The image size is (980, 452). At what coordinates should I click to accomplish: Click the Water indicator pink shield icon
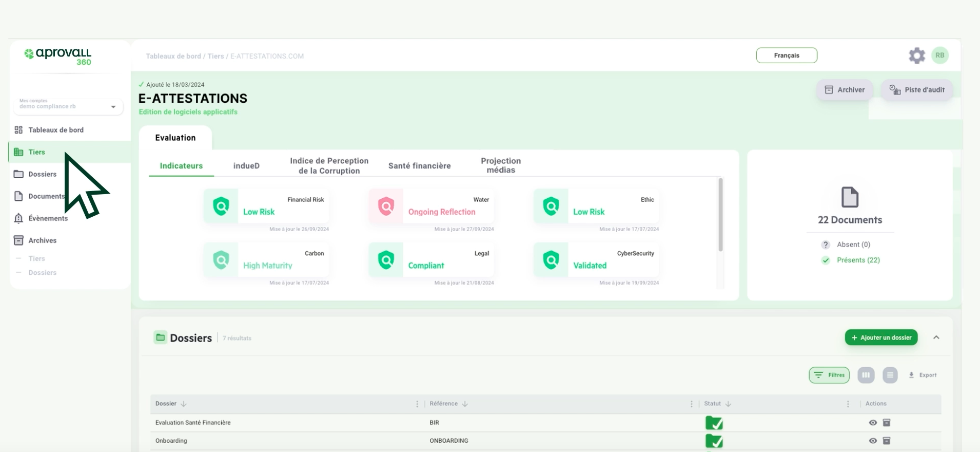(386, 206)
